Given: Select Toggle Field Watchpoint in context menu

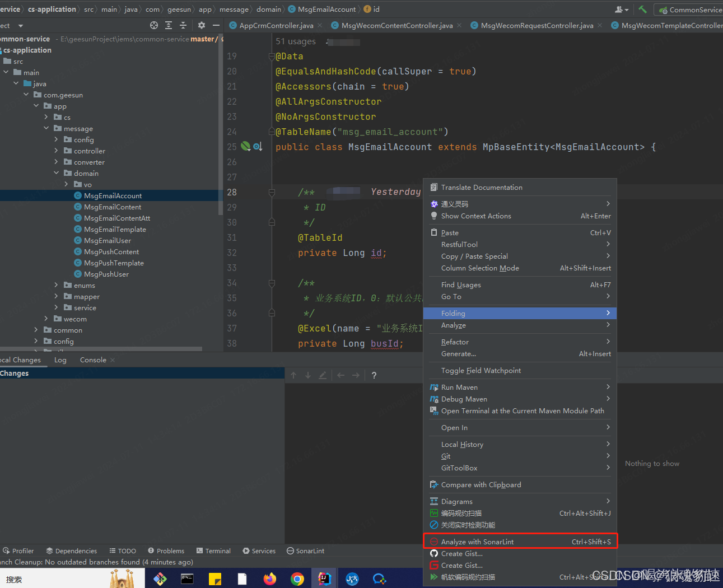Looking at the screenshot, I should [x=520, y=371].
